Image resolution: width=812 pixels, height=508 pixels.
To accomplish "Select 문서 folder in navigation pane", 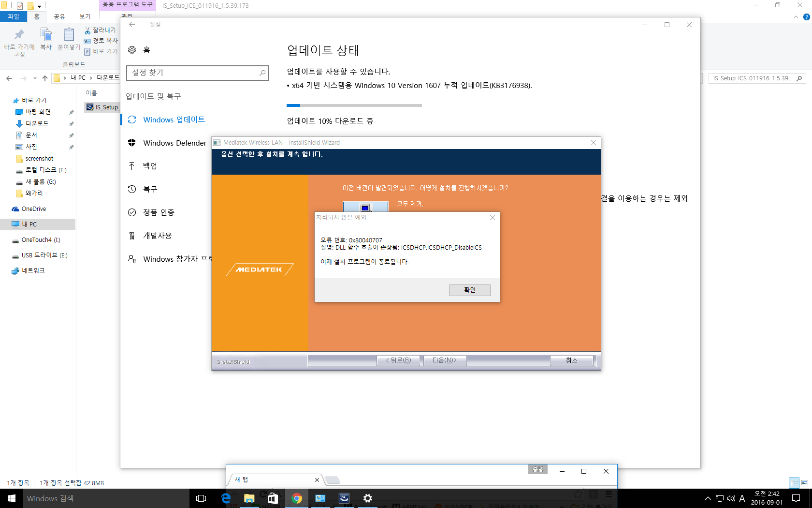I will pyautogui.click(x=31, y=135).
